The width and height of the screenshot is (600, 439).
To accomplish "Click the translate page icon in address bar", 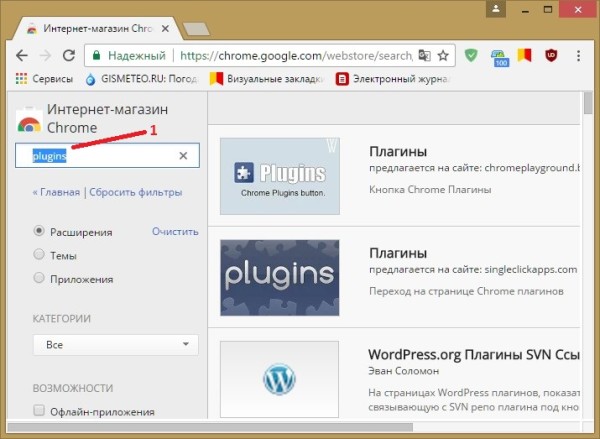I will click(x=423, y=55).
